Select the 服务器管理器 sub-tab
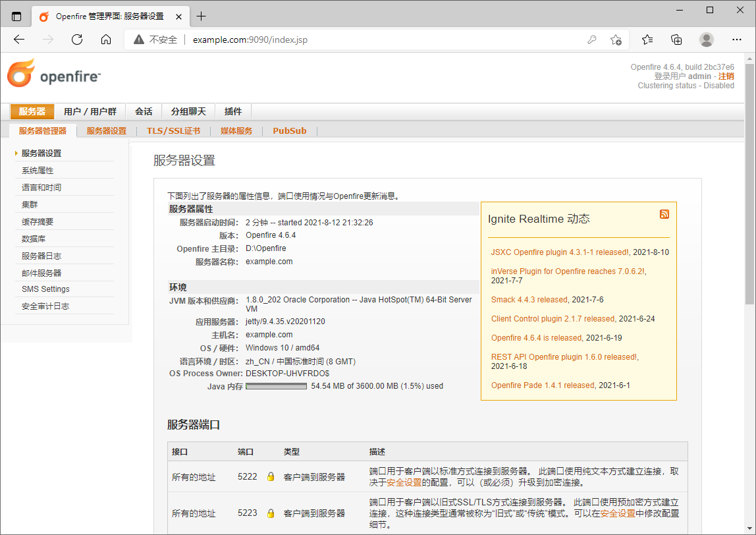The width and height of the screenshot is (756, 535). pyautogui.click(x=43, y=130)
